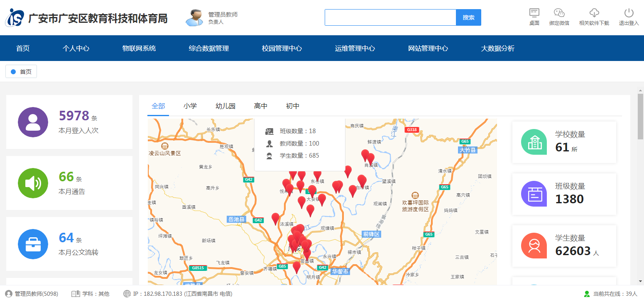
Task: Click the map pin near 肖溪镇
Action: 370,159
